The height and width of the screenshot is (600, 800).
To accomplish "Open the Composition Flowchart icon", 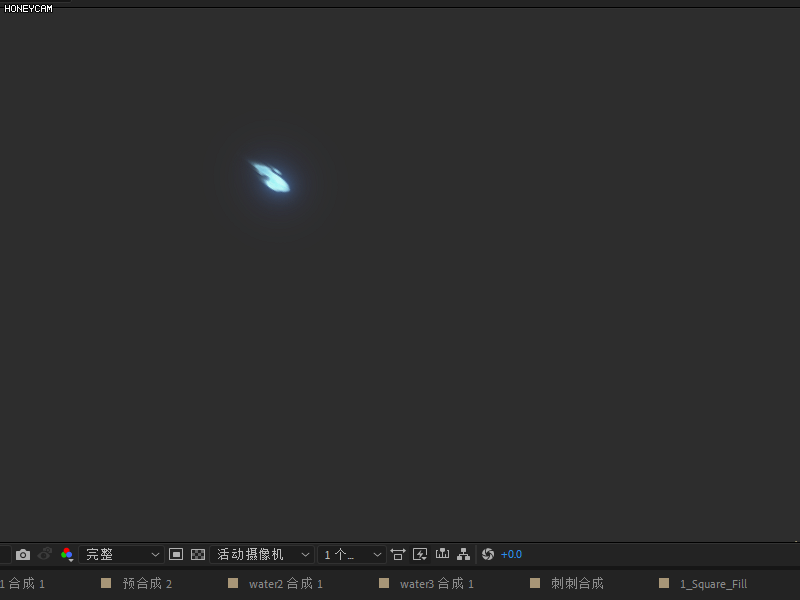I will [x=463, y=555].
